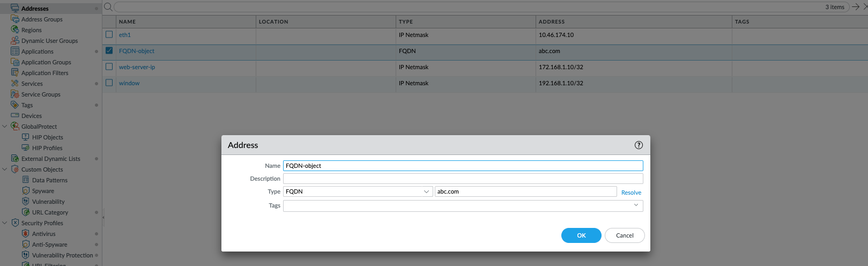868x266 pixels.
Task: Click the search magnifier icon
Action: pos(108,7)
